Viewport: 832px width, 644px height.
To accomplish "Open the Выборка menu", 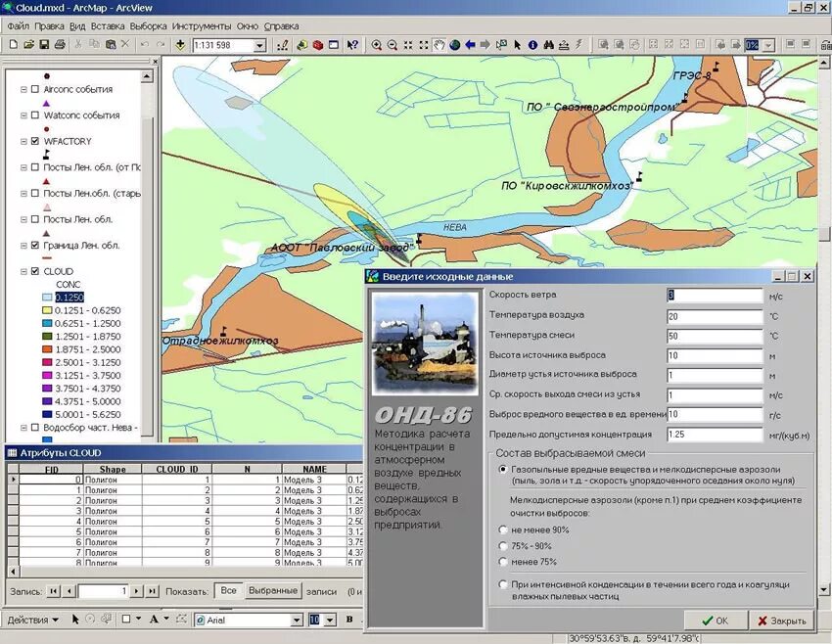I will [148, 26].
